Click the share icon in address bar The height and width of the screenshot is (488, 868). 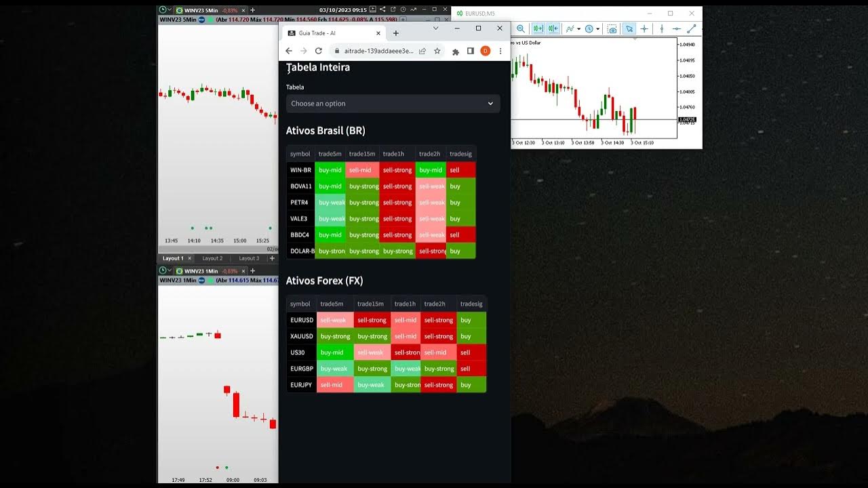click(422, 51)
